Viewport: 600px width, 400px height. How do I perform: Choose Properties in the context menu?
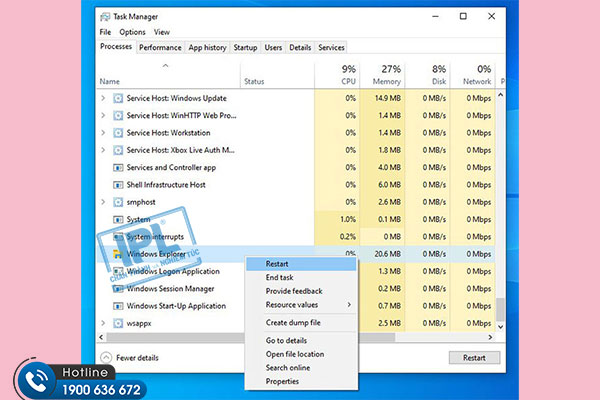click(x=301, y=381)
